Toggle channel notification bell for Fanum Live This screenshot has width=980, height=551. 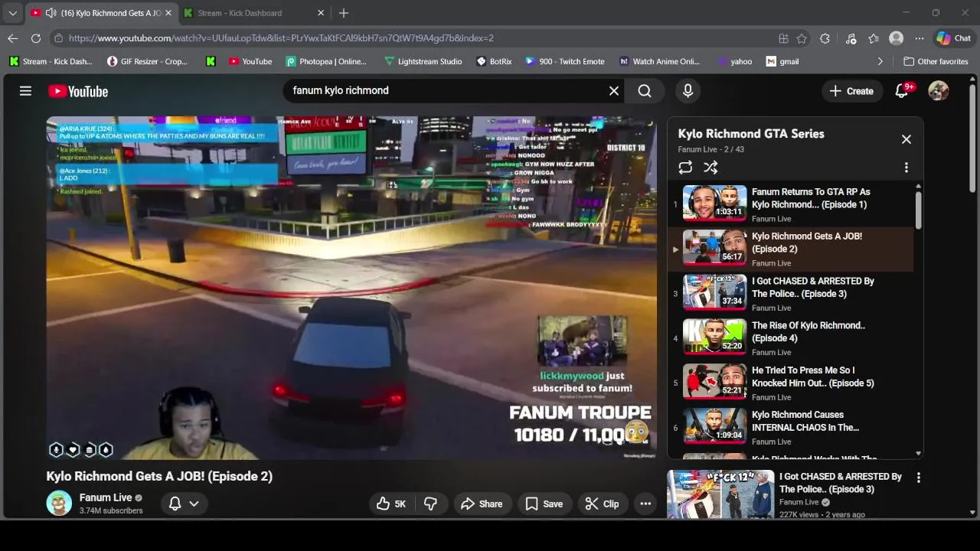[x=175, y=504]
